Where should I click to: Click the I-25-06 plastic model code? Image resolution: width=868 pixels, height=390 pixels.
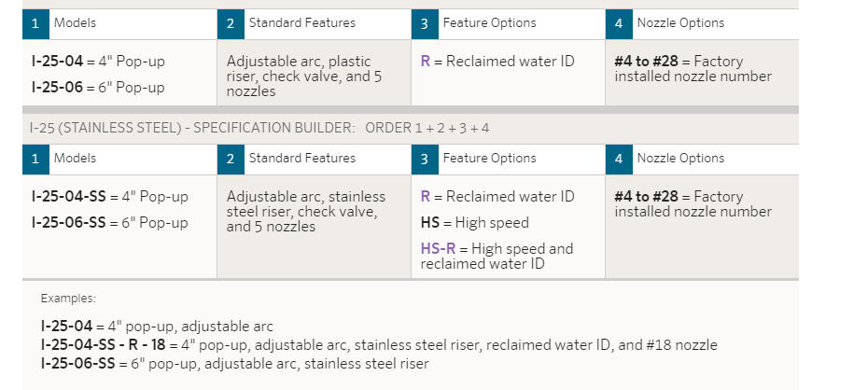click(58, 88)
